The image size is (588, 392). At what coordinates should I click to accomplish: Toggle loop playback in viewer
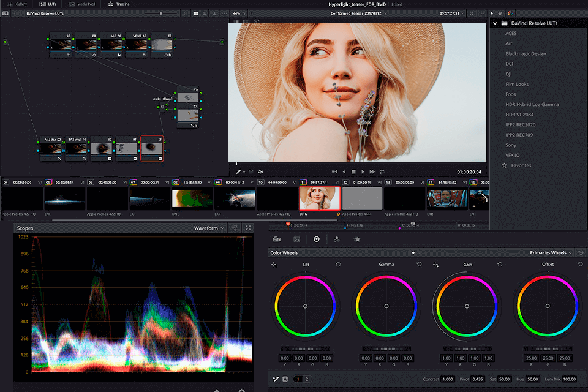pyautogui.click(x=382, y=171)
